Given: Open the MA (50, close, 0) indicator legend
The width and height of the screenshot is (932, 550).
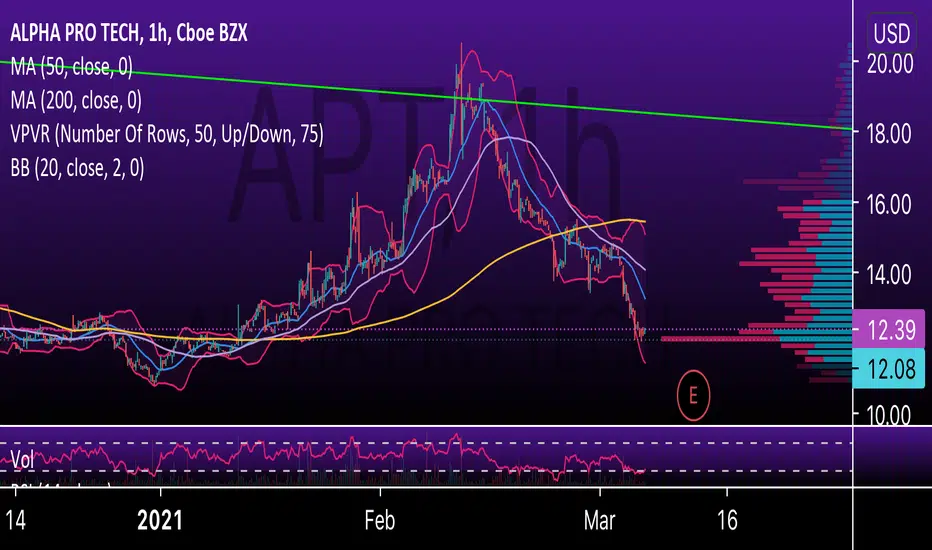Looking at the screenshot, I should pyautogui.click(x=71, y=67).
